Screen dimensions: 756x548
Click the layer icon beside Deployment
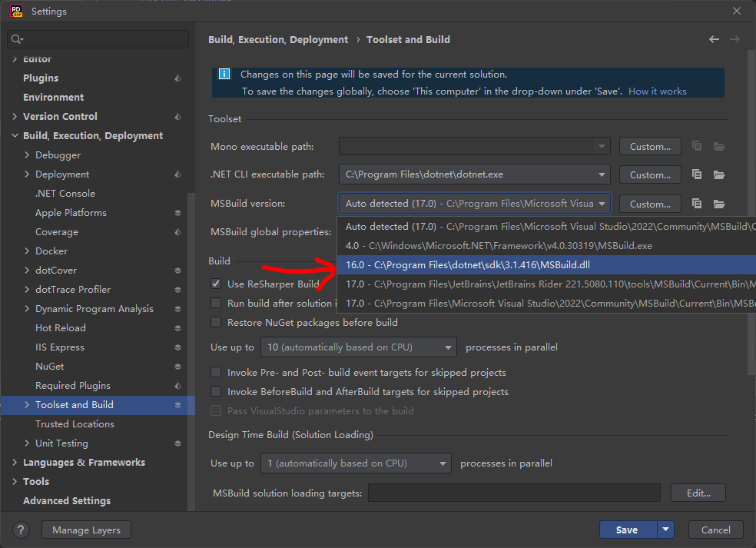click(x=178, y=174)
